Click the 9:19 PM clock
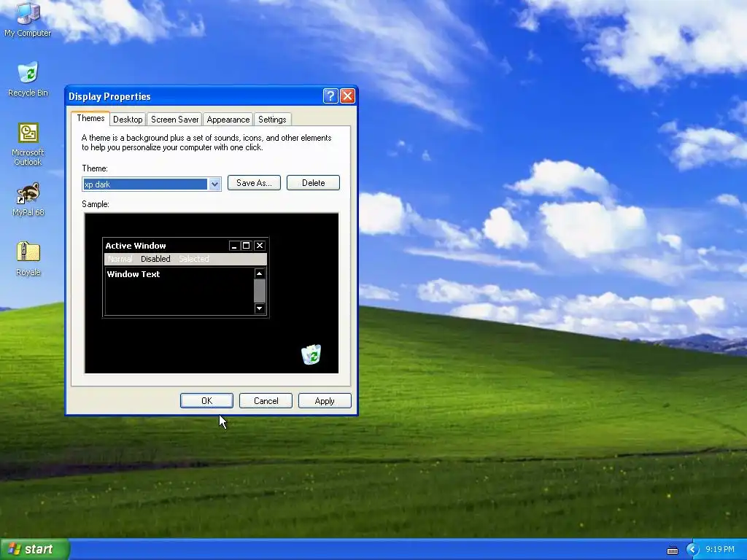The height and width of the screenshot is (560, 747). tap(720, 550)
